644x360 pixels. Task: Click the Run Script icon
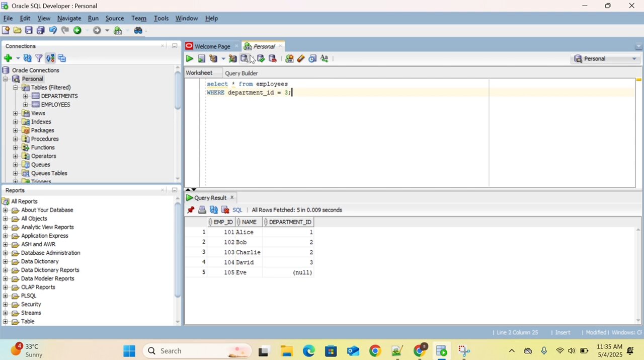pos(201,58)
